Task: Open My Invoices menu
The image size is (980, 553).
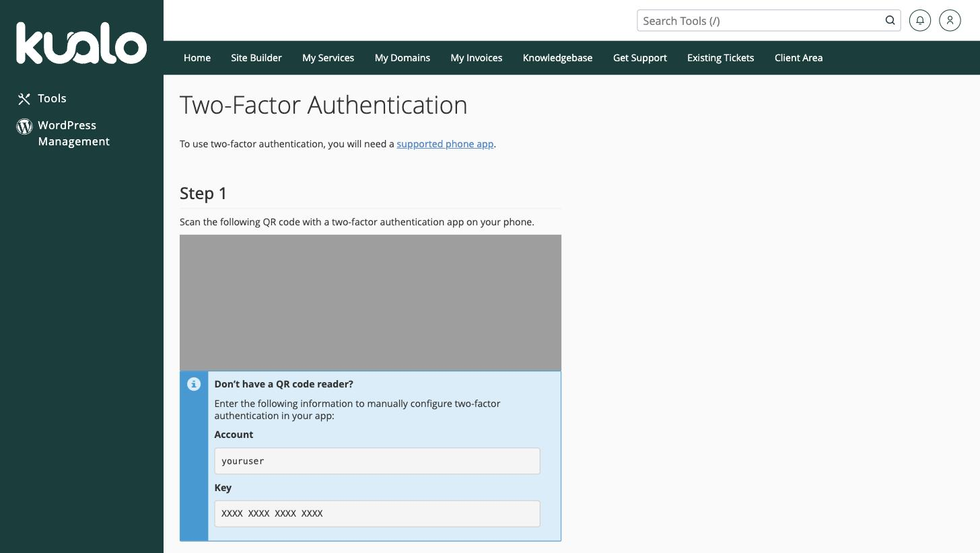Action: tap(477, 58)
